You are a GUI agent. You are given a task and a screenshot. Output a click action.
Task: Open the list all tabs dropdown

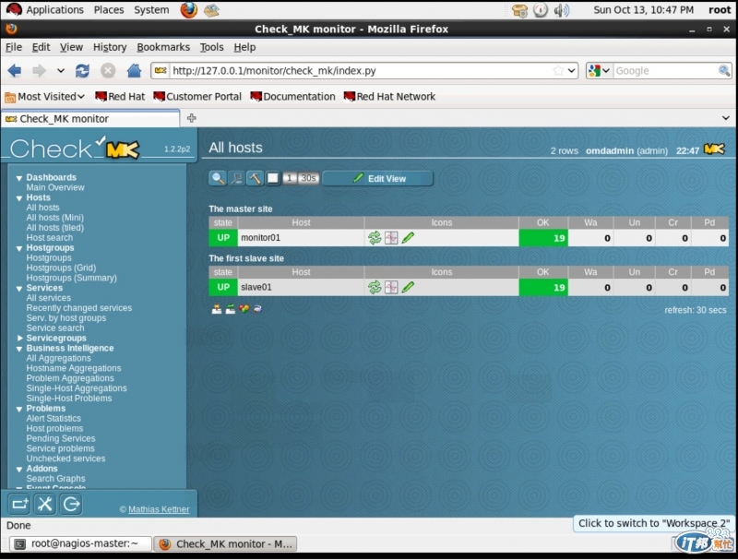point(725,118)
